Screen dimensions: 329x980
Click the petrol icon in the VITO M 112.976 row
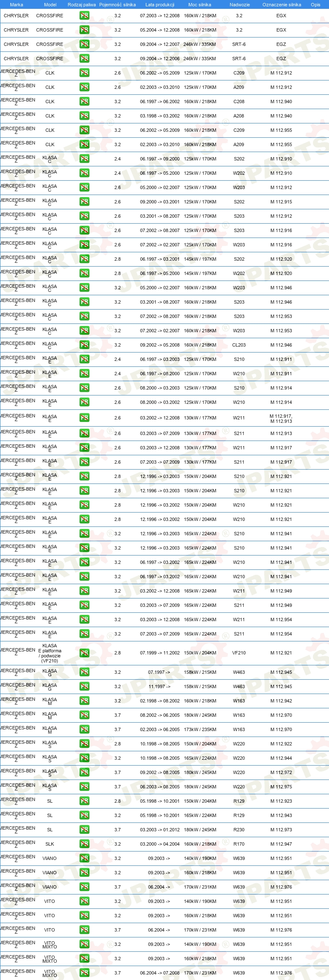click(x=84, y=930)
